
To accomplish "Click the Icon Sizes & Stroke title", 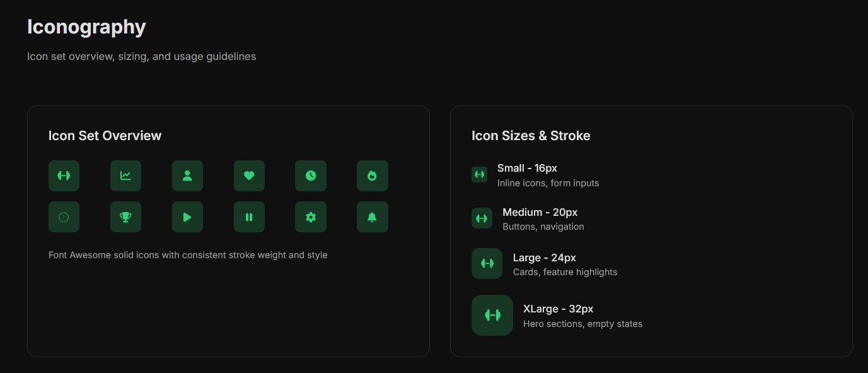I will [x=531, y=136].
